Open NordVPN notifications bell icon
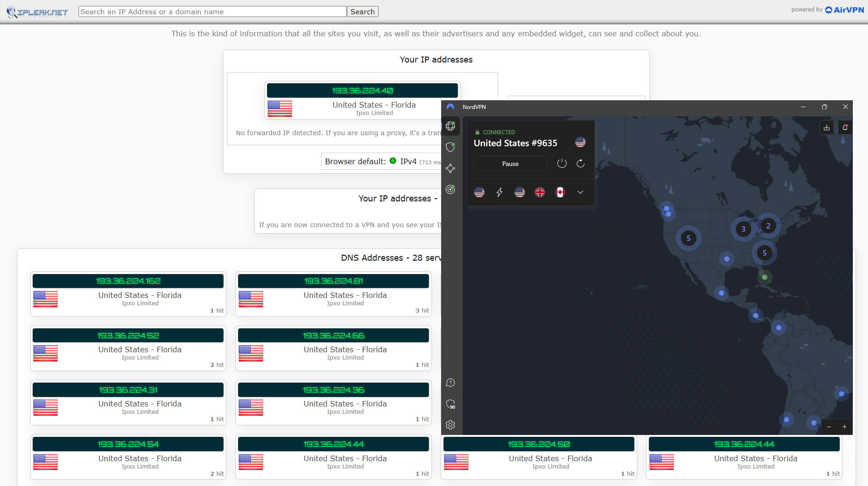Screen dimensions: 868x486 pos(845,127)
